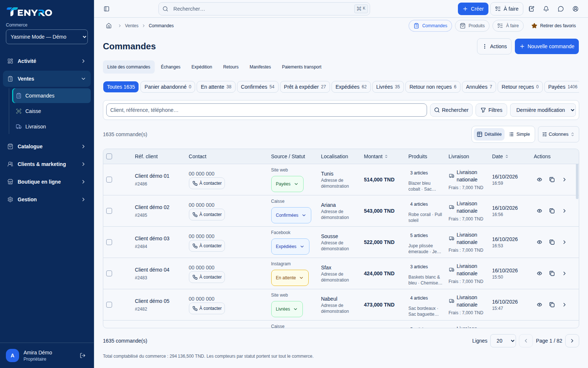Open the chat messages icon
The width and height of the screenshot is (588, 368).
click(561, 9)
